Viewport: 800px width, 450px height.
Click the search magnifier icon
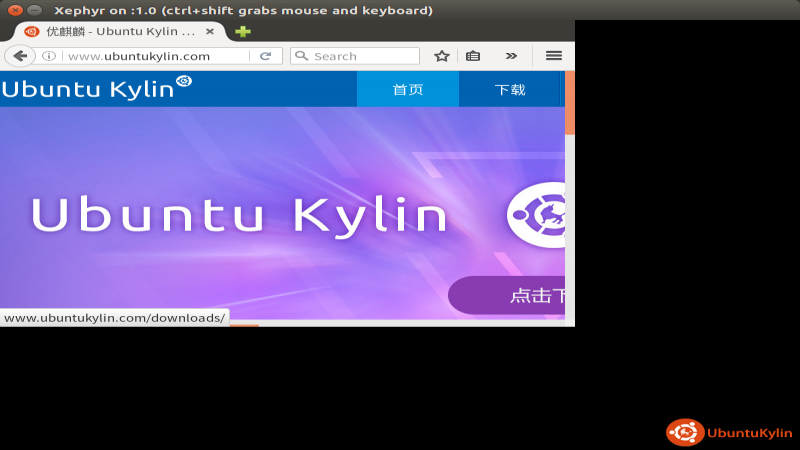302,56
